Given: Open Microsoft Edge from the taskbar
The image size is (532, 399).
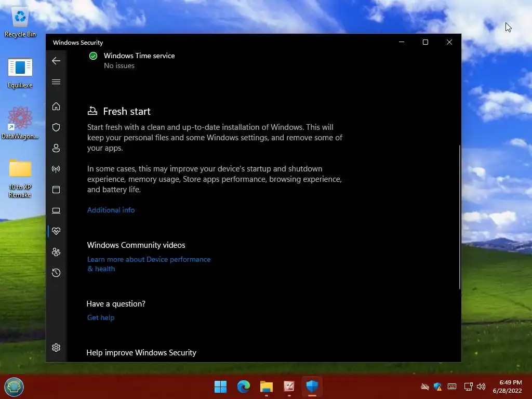Looking at the screenshot, I should tap(244, 387).
